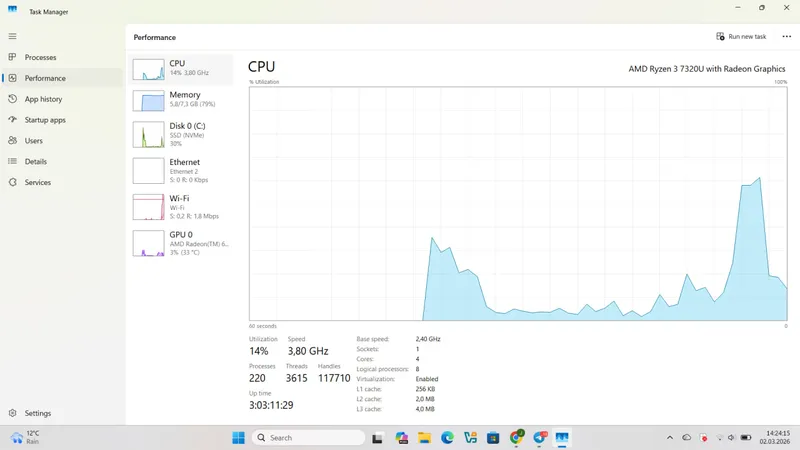
Task: Click the 117710 handles count
Action: pos(334,378)
